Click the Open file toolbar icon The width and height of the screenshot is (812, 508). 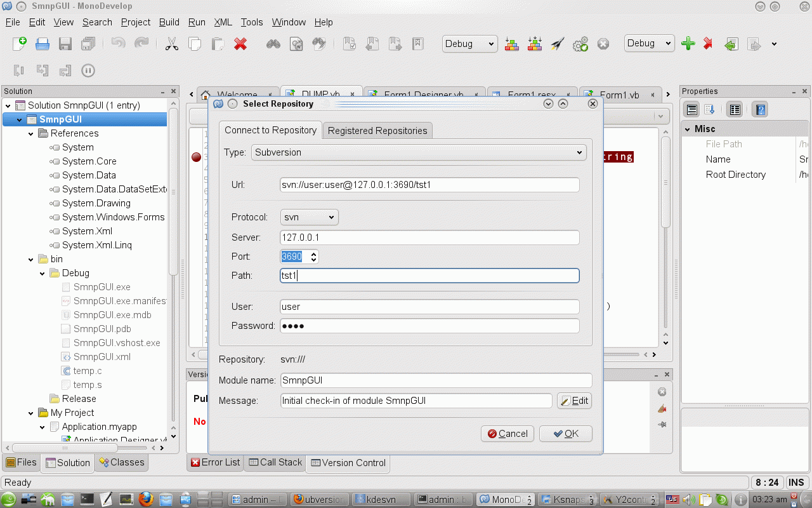43,44
